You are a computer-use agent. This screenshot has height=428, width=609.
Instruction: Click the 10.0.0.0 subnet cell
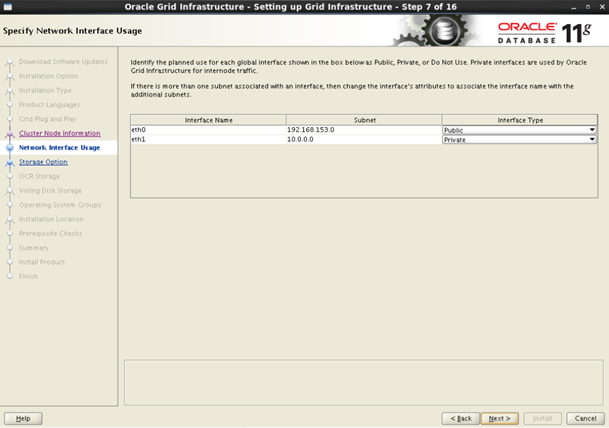(364, 139)
